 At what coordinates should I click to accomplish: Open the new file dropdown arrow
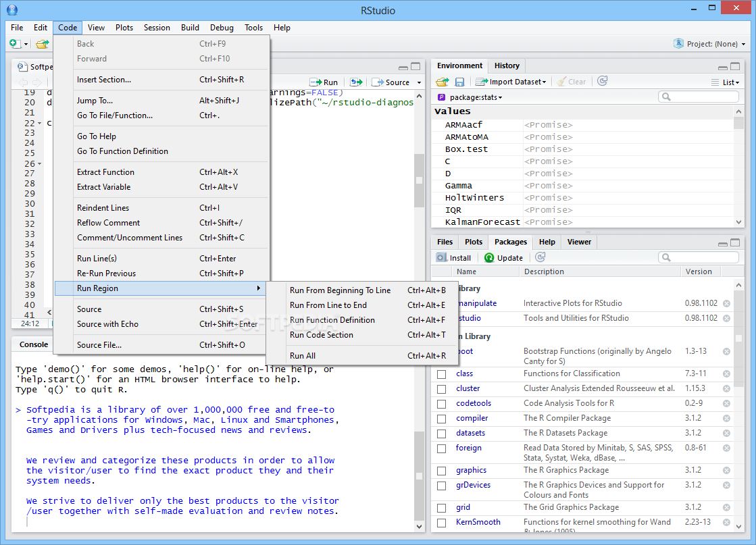coord(26,45)
